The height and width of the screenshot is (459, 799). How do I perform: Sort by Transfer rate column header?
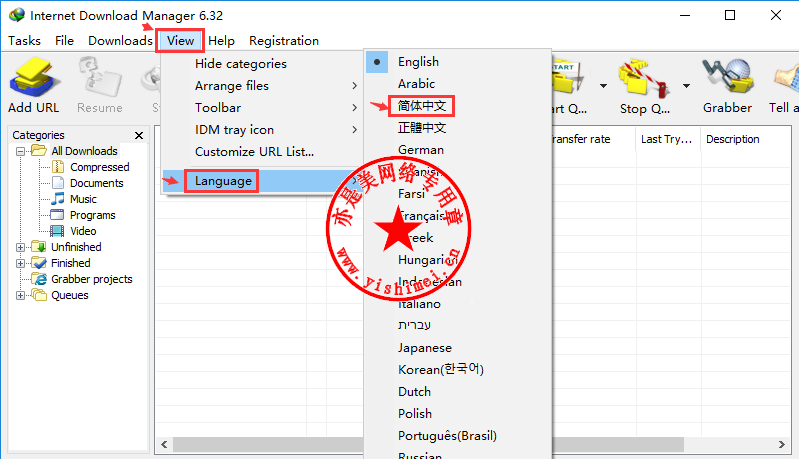coord(594,139)
